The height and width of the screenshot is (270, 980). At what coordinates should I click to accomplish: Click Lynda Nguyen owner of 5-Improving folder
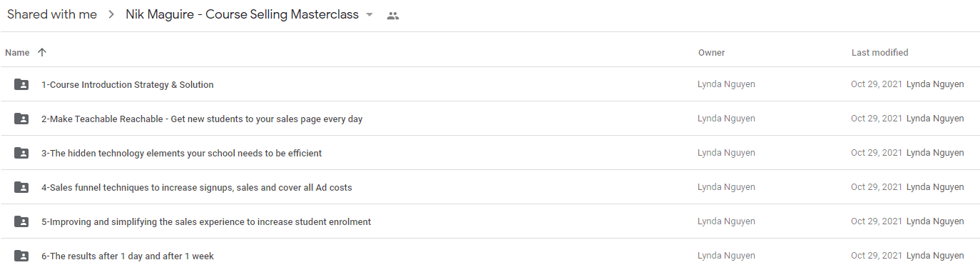(x=726, y=221)
